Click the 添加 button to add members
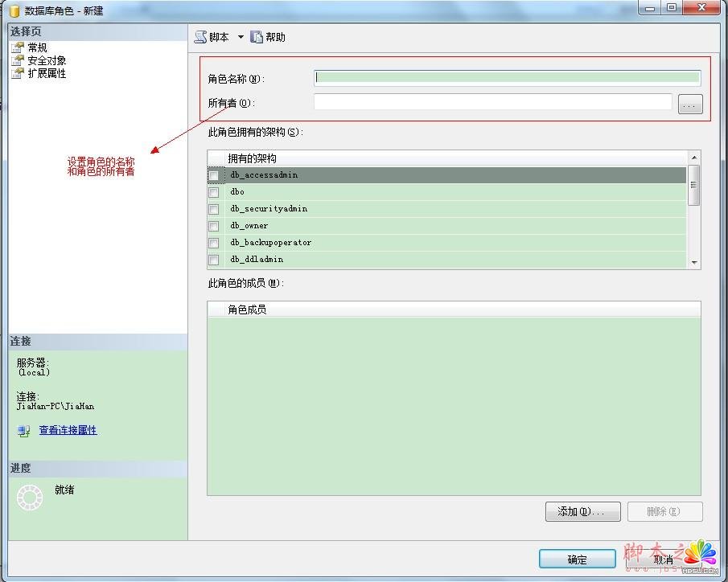 (x=582, y=511)
